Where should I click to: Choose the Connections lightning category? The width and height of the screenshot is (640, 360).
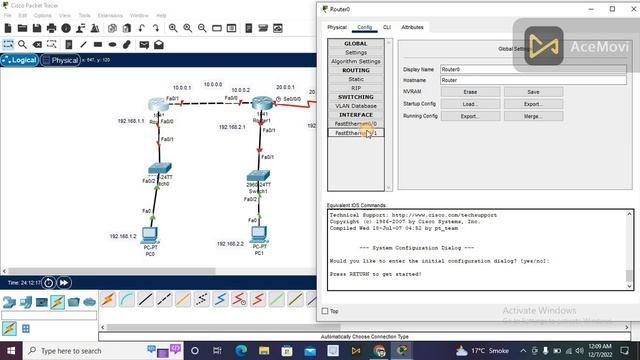point(57,302)
